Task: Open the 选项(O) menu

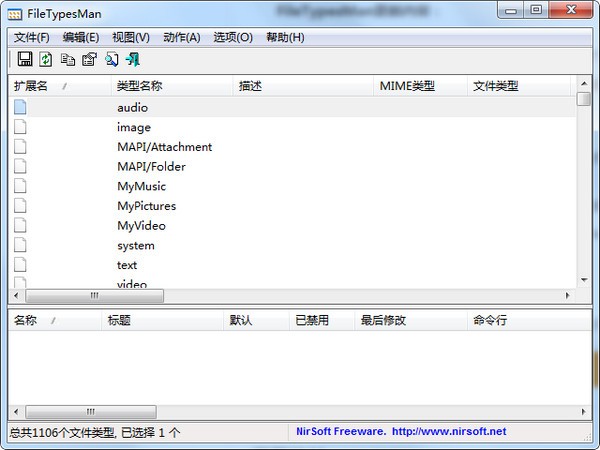Action: pyautogui.click(x=233, y=38)
